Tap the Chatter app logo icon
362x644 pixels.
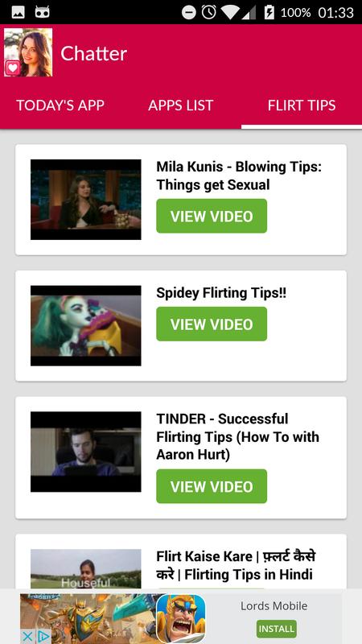point(28,52)
